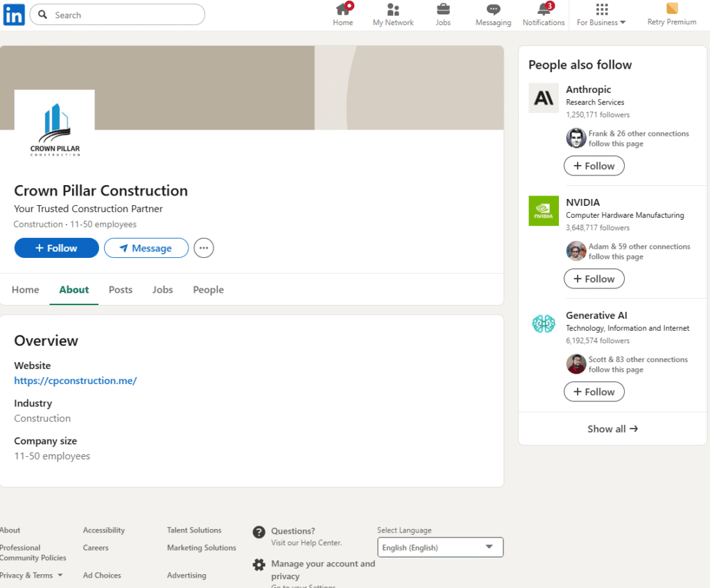
Task: Open My Network icon
Action: click(x=393, y=10)
